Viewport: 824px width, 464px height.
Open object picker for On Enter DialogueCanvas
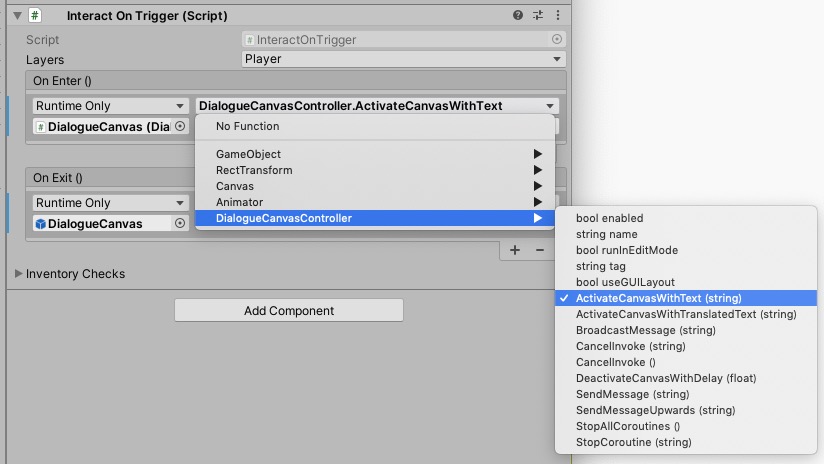click(x=180, y=127)
